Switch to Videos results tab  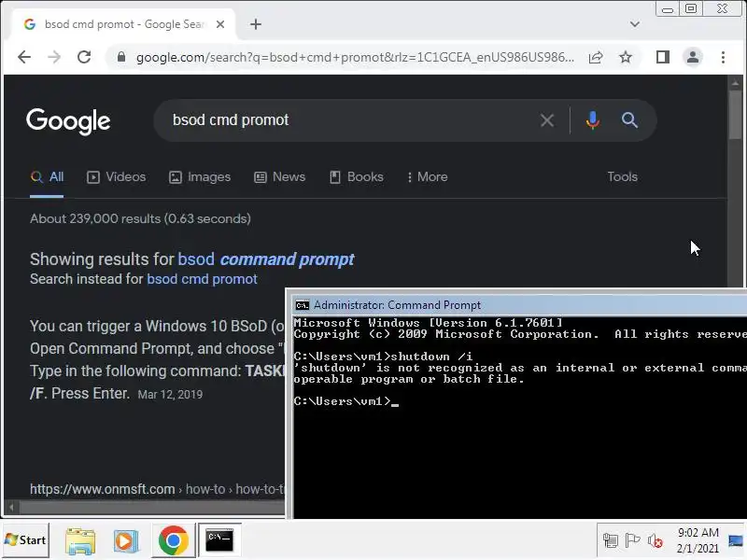pos(116,177)
